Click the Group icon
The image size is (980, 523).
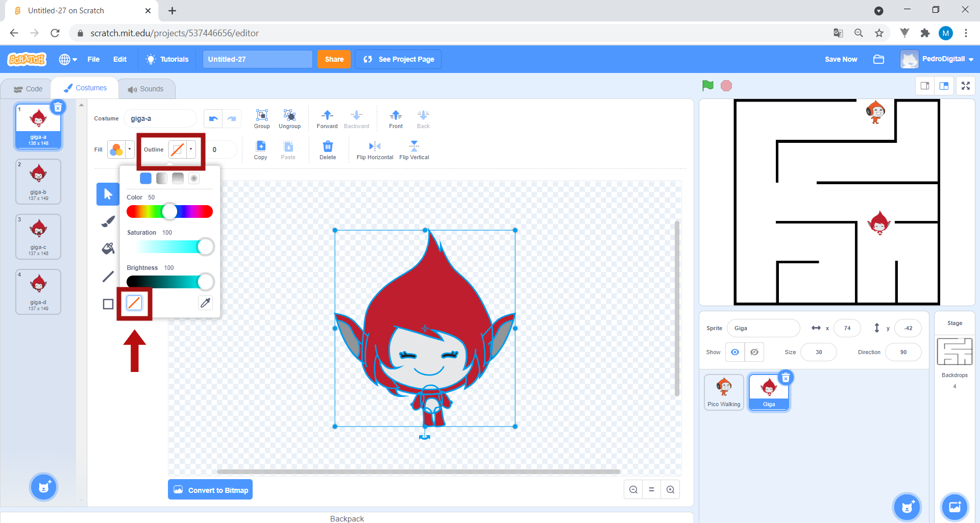(262, 119)
